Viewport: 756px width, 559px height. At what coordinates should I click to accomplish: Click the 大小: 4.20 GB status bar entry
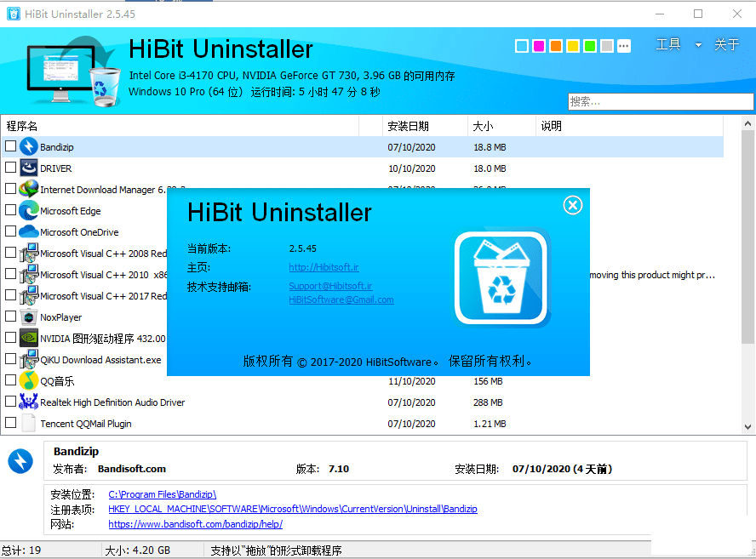(137, 550)
